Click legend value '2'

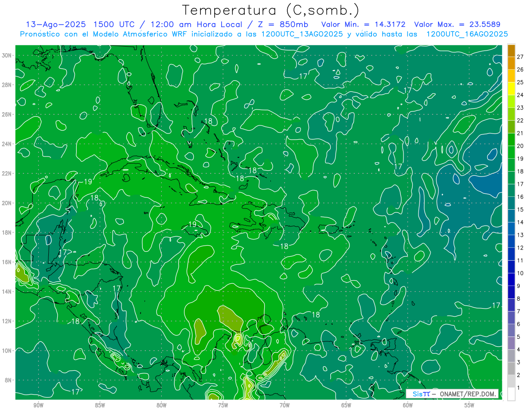(519, 375)
